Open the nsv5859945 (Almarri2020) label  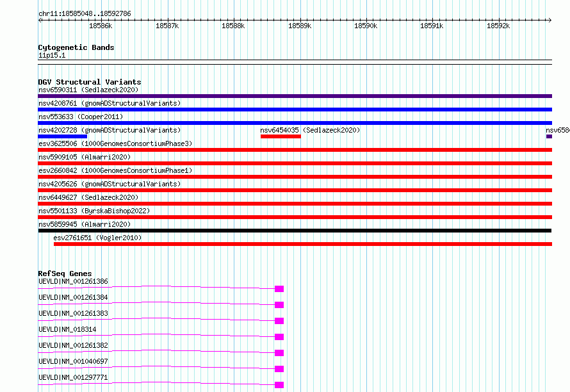[x=85, y=224]
